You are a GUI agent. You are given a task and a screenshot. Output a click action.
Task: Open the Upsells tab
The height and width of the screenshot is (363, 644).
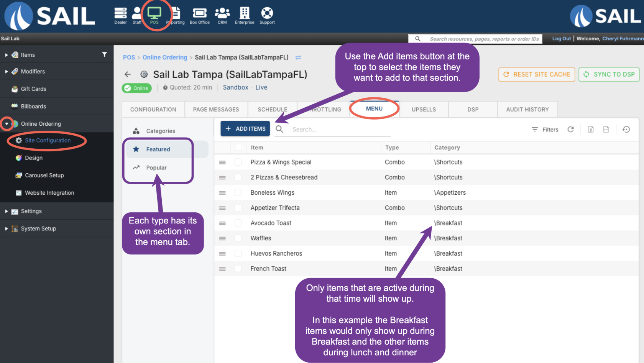(x=424, y=110)
